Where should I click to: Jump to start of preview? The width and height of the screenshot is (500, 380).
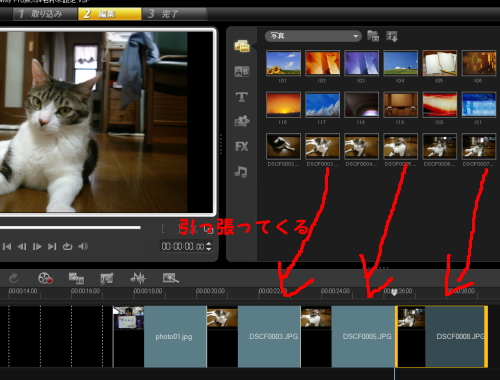[7, 246]
